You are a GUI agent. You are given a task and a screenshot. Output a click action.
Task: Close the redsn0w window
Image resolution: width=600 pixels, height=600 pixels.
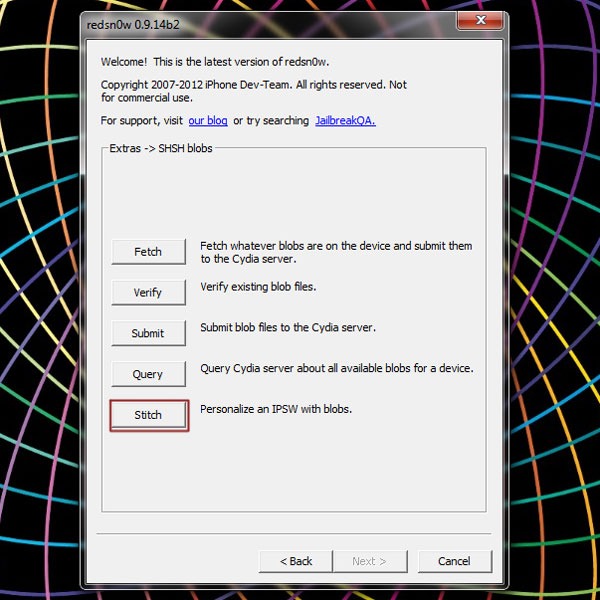480,20
